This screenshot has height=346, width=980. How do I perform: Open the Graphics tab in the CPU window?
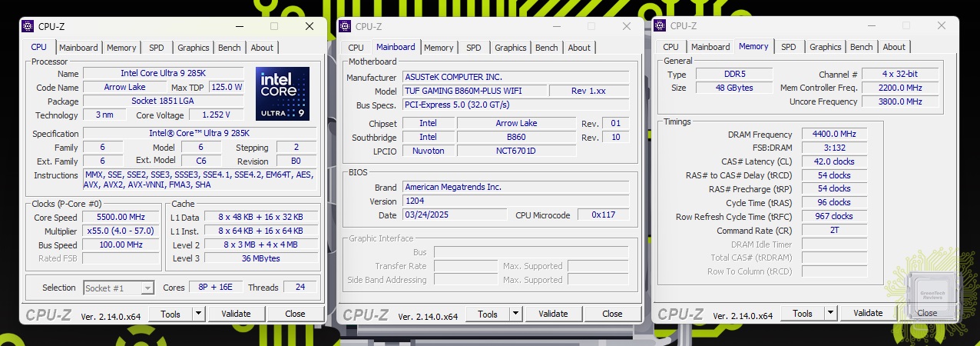coord(194,48)
